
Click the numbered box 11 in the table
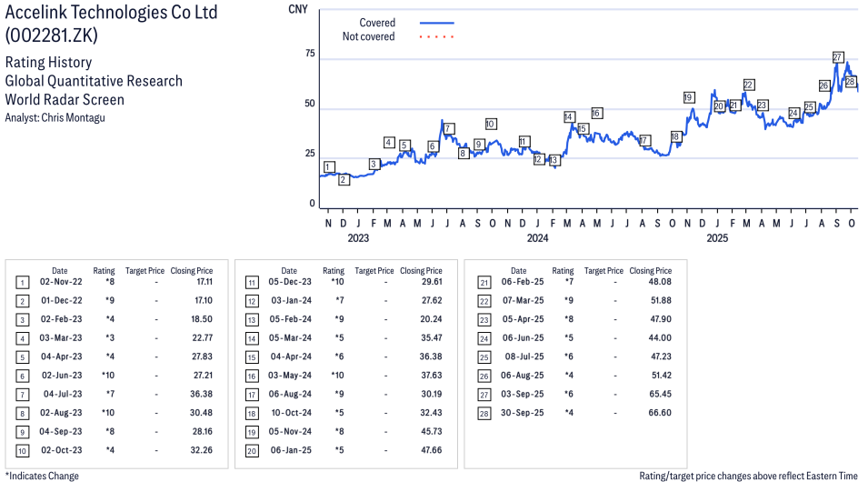tap(252, 282)
